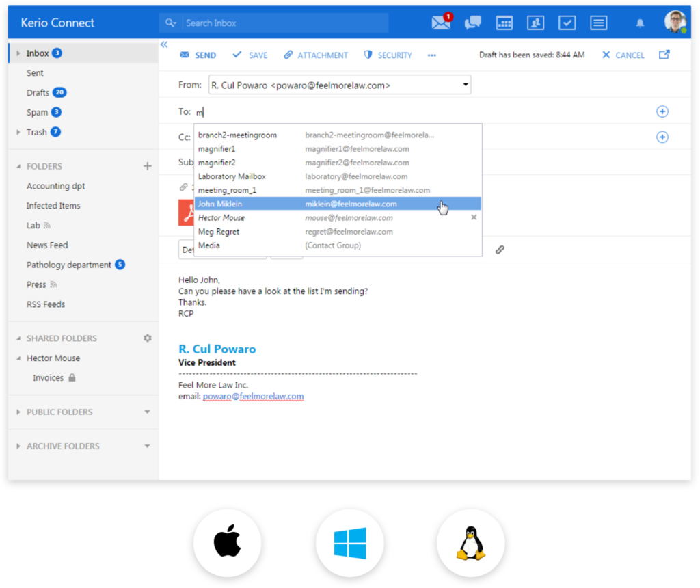Image resolution: width=700 pixels, height=588 pixels.
Task: Click the Linux penguin icon
Action: coord(470,543)
